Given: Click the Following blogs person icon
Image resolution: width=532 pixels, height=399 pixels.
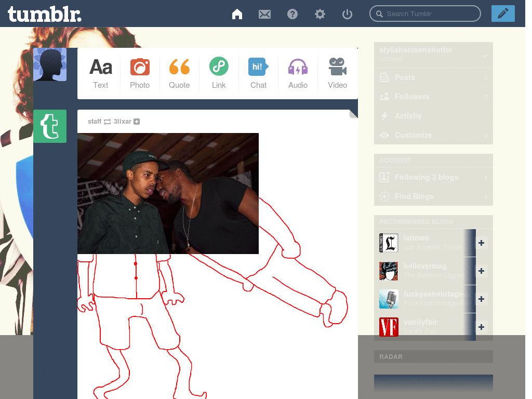Looking at the screenshot, I should [x=384, y=177].
